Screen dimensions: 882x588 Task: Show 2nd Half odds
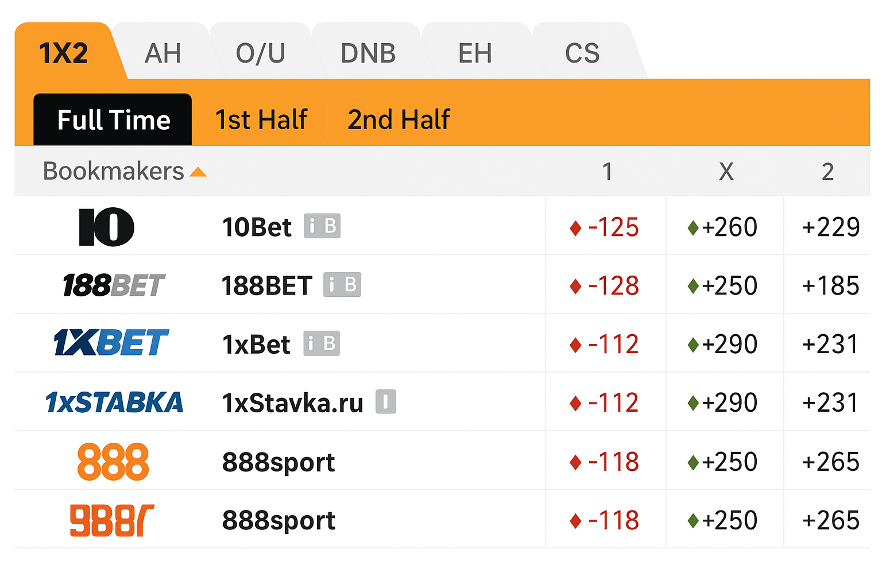[399, 120]
